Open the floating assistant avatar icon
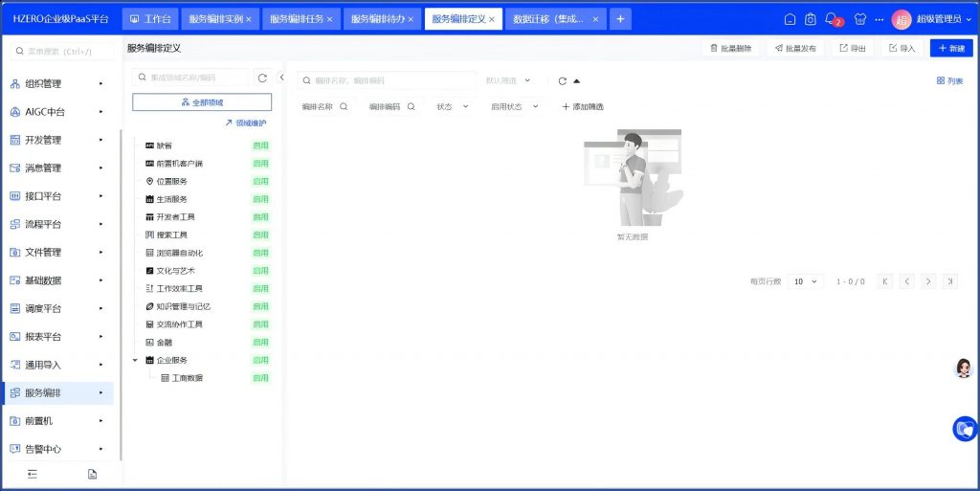980x491 pixels. (964, 368)
